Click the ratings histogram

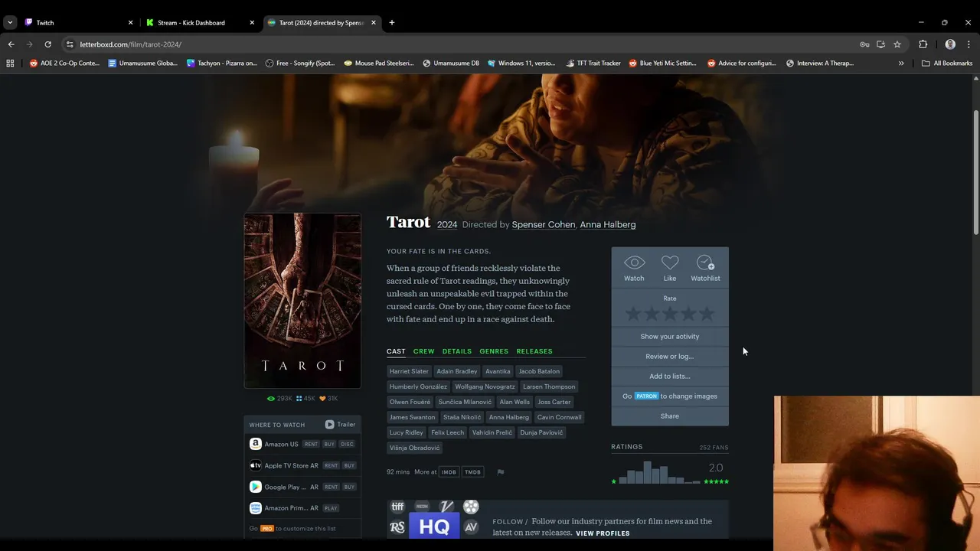pyautogui.click(x=659, y=472)
